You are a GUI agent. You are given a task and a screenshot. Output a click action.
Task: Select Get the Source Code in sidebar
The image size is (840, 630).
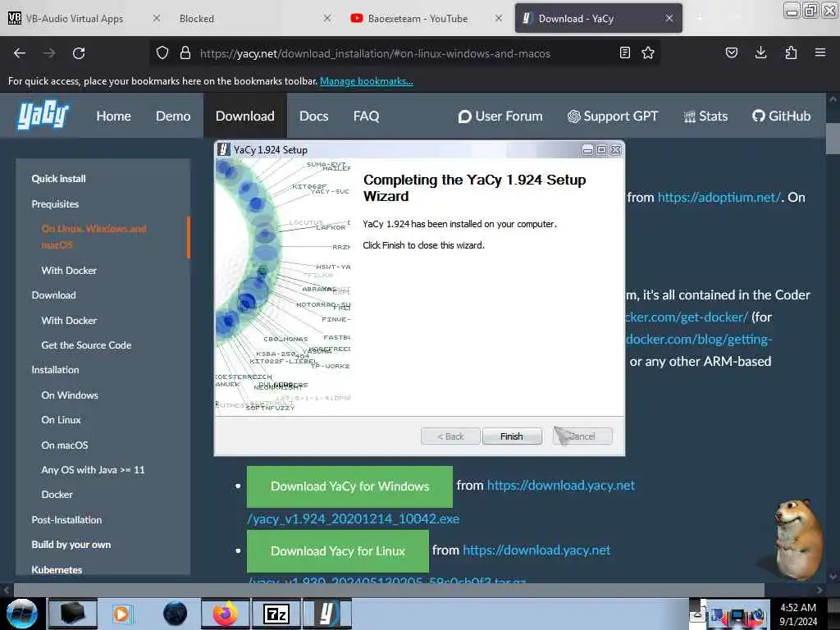[x=86, y=345]
